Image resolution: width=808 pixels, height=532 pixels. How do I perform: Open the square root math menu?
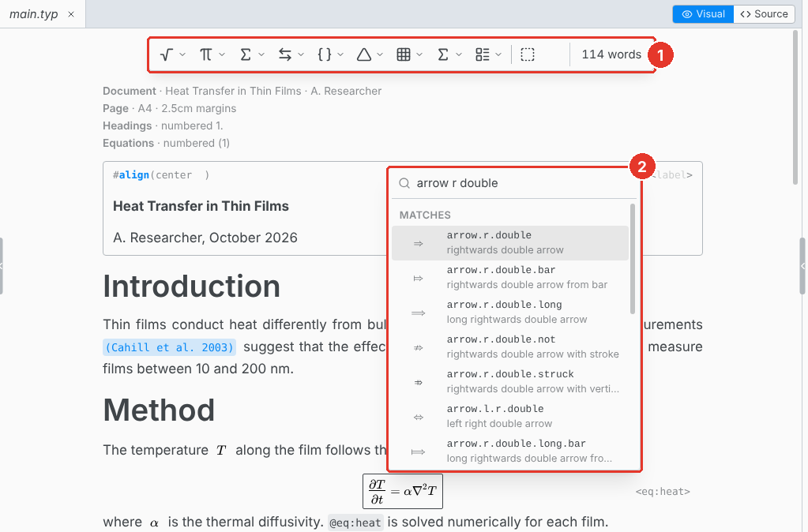coord(172,54)
